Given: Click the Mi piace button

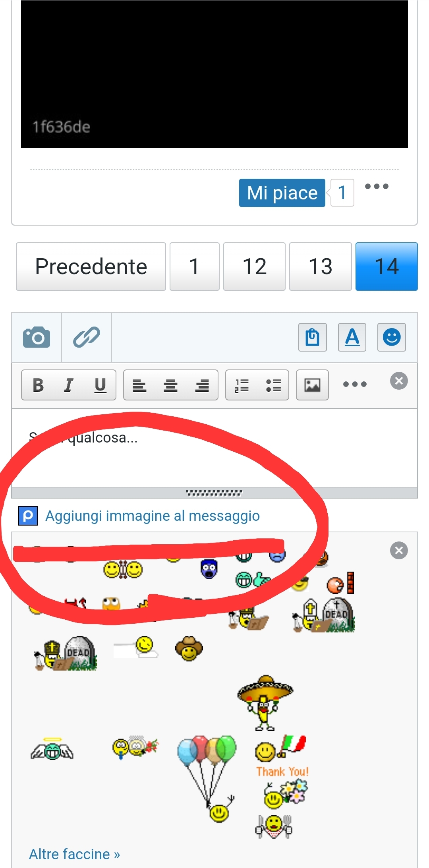Looking at the screenshot, I should [x=282, y=193].
